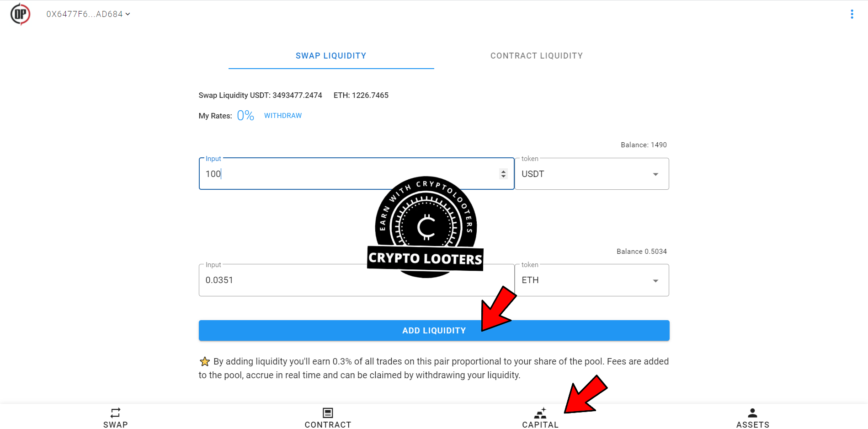Go to the Contract navigation label
The height and width of the screenshot is (429, 868).
click(x=328, y=424)
